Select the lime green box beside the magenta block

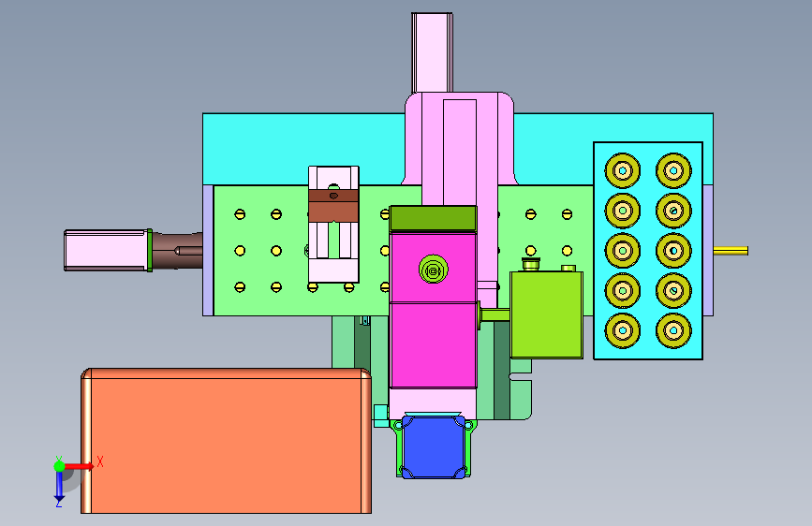coord(546,314)
